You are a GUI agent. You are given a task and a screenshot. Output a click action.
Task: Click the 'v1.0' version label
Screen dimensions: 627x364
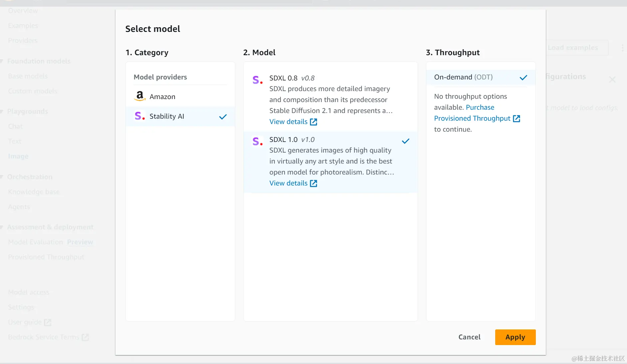pyautogui.click(x=308, y=140)
